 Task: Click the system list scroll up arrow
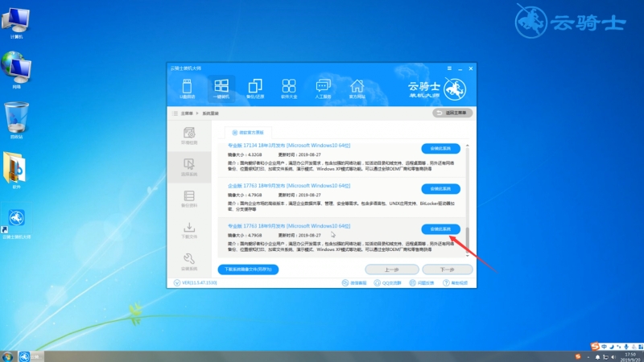pos(468,146)
